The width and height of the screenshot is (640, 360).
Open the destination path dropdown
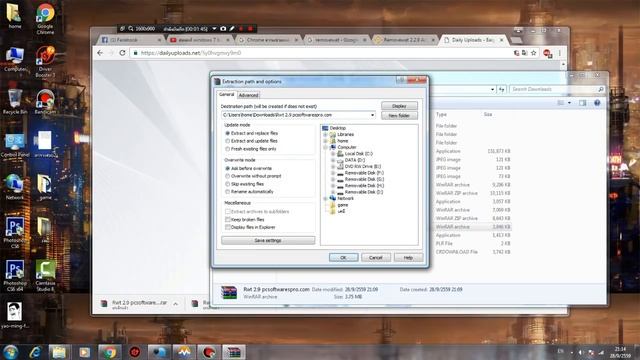point(372,115)
